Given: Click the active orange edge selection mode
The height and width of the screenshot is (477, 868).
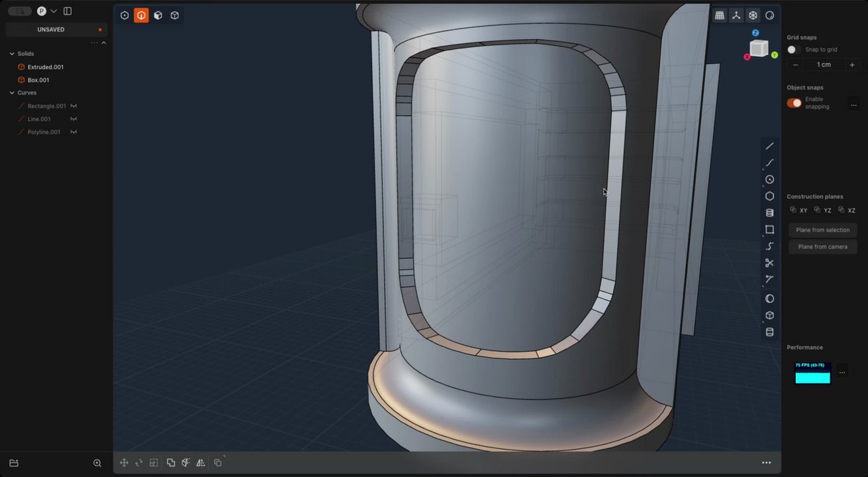Looking at the screenshot, I should [x=141, y=15].
